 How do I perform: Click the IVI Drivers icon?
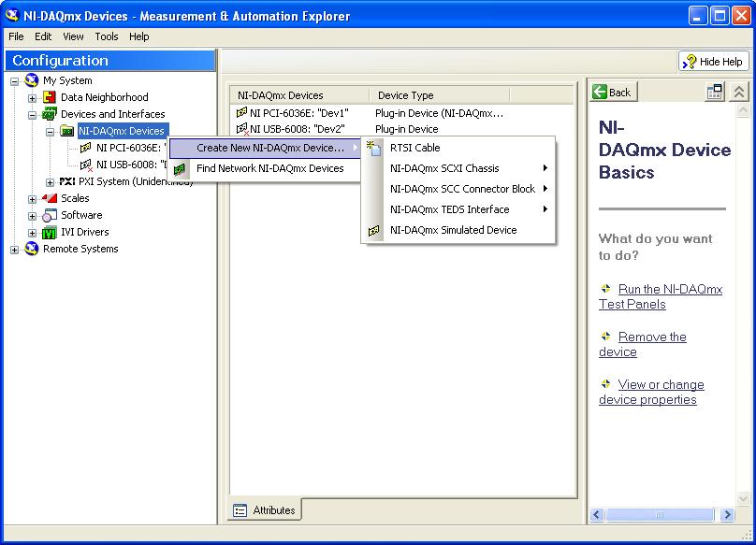pos(50,232)
